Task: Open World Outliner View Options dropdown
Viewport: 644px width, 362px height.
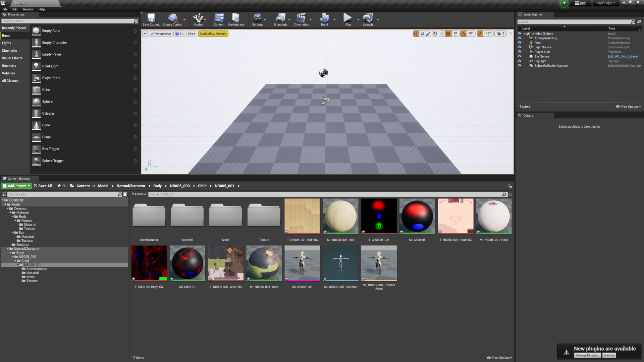Action: 628,107
